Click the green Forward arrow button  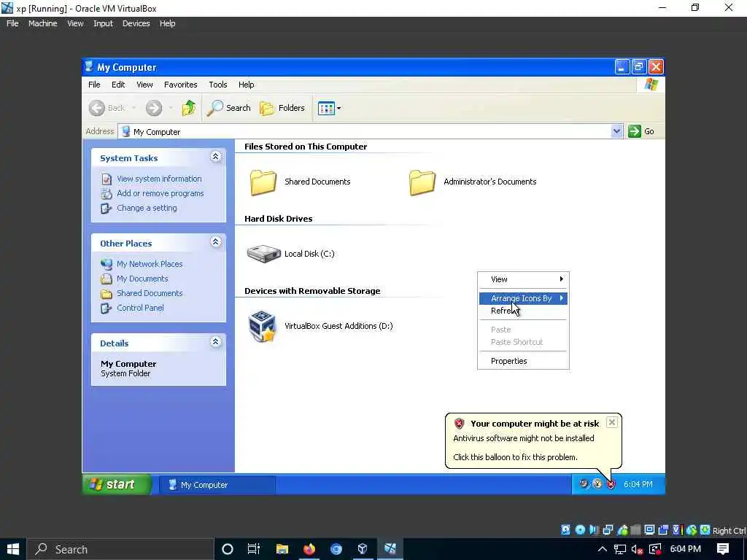pos(154,108)
